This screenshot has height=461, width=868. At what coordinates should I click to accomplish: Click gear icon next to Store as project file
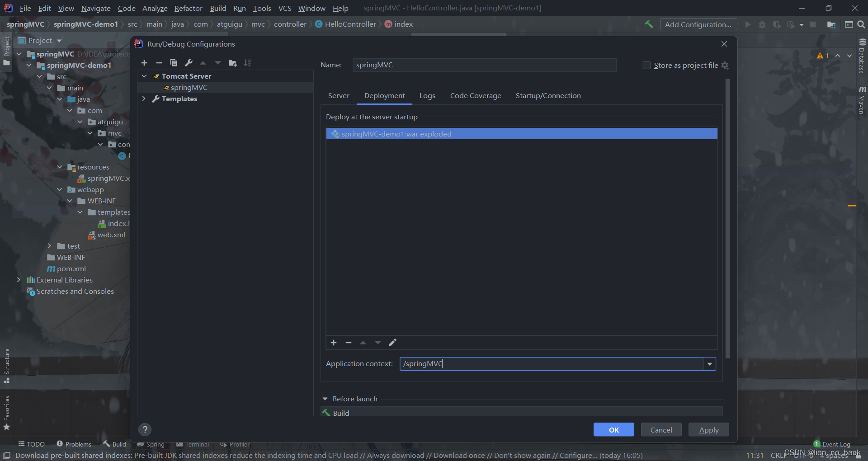point(725,66)
